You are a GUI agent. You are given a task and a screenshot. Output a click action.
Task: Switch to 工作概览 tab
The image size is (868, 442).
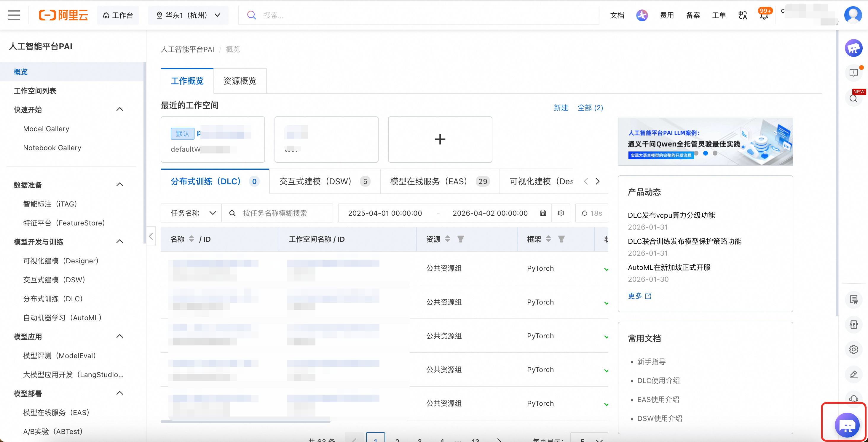pos(187,81)
